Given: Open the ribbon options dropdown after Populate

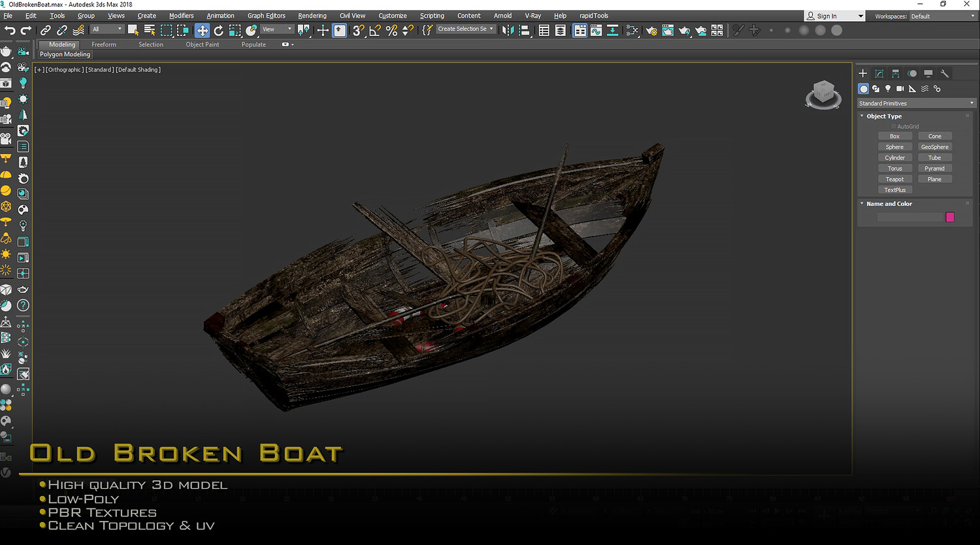Looking at the screenshot, I should click(287, 44).
